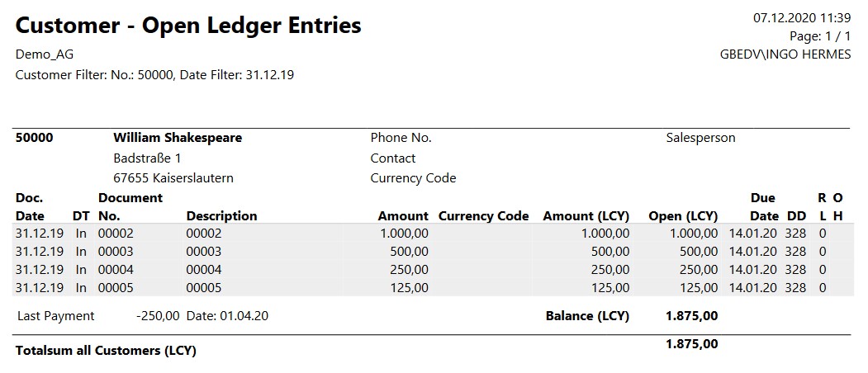Click the Open (LCY) column header
Viewport: 868px width, 373px height.
pos(683,216)
